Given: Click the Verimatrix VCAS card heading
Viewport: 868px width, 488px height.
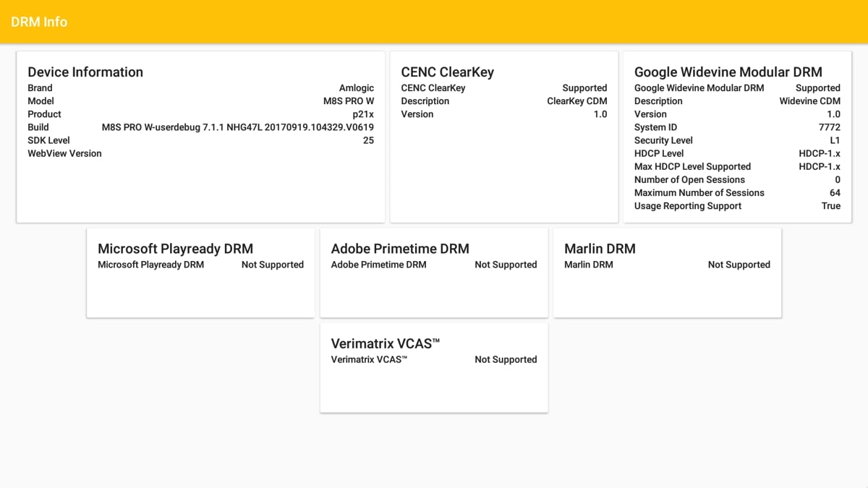Looking at the screenshot, I should coord(386,343).
